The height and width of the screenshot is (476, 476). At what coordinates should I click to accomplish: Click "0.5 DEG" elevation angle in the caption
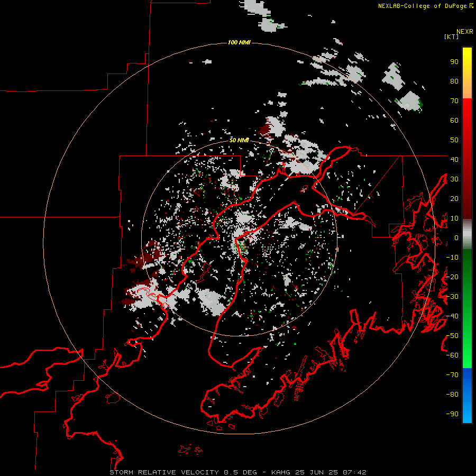pos(240,472)
